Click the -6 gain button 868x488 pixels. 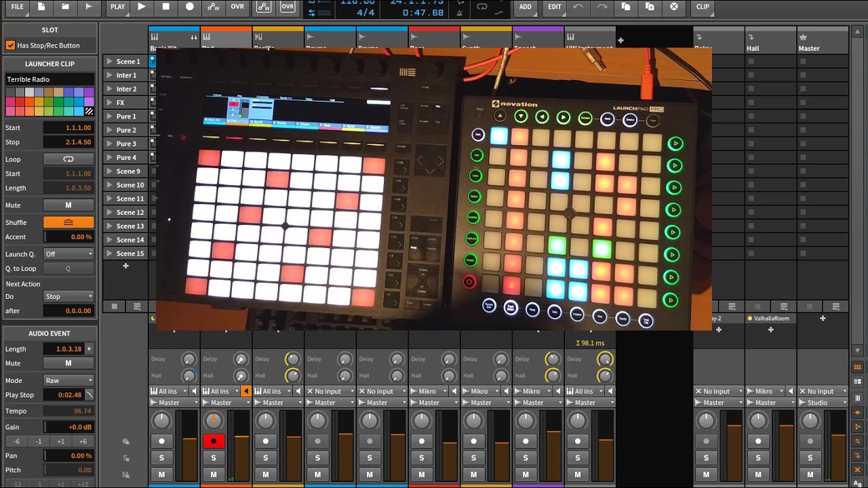(x=16, y=441)
